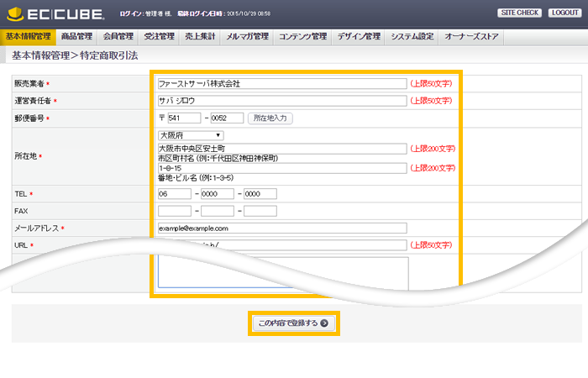588x378 pixels.
Task: Open the コンテンツ管理 tab
Action: (302, 37)
